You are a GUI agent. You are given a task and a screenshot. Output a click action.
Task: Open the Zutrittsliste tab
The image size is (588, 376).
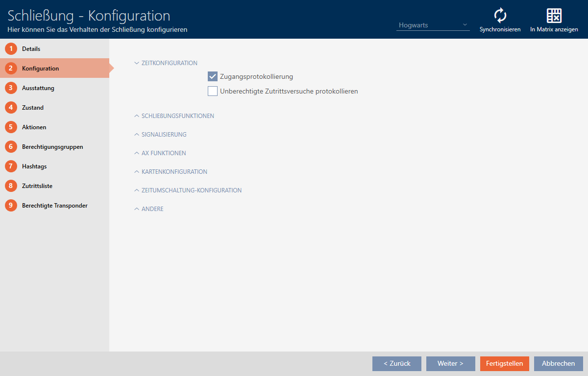(x=37, y=186)
